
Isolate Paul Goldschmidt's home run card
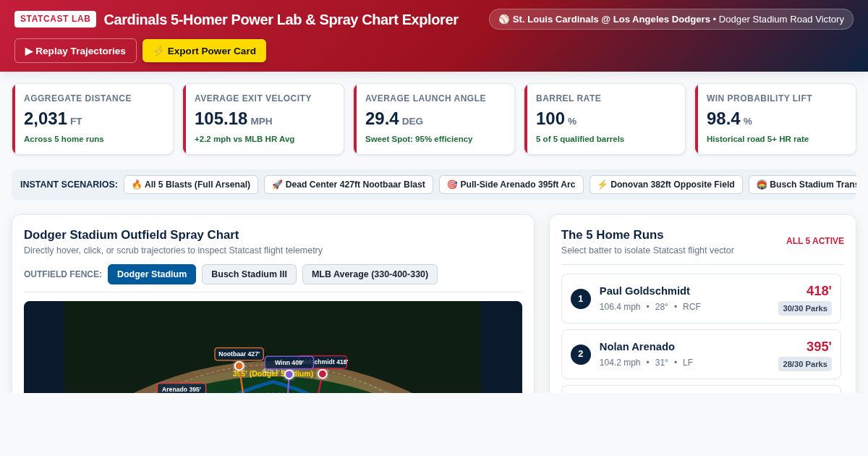coord(701,299)
